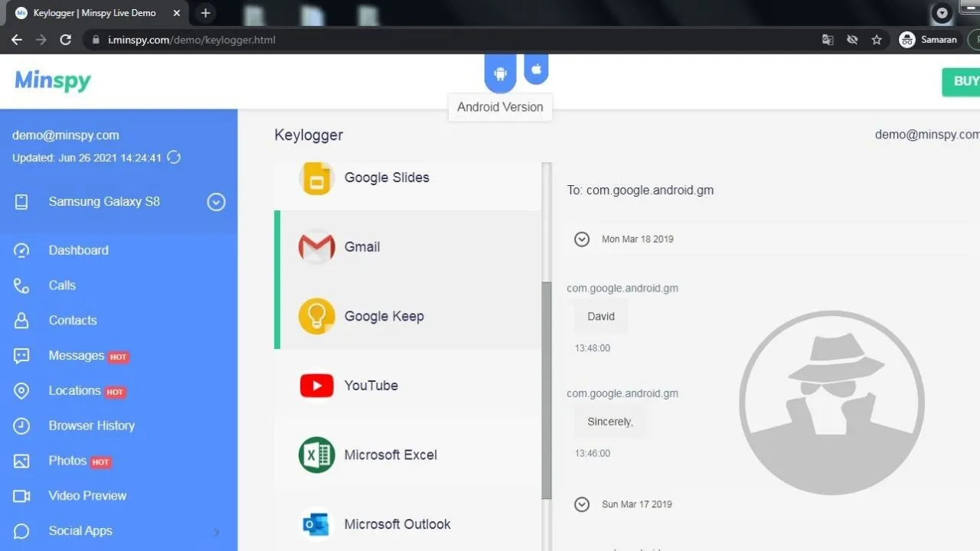Click the browser back arrow

17,40
